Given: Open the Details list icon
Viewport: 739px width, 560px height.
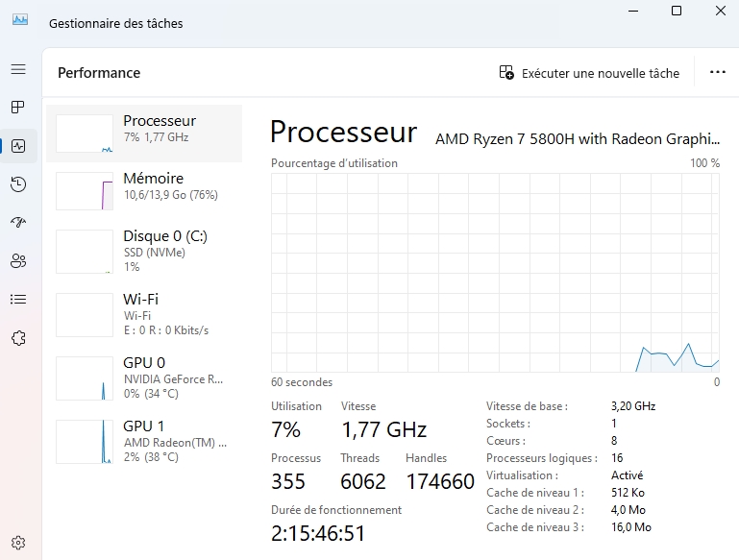Looking at the screenshot, I should point(17,300).
